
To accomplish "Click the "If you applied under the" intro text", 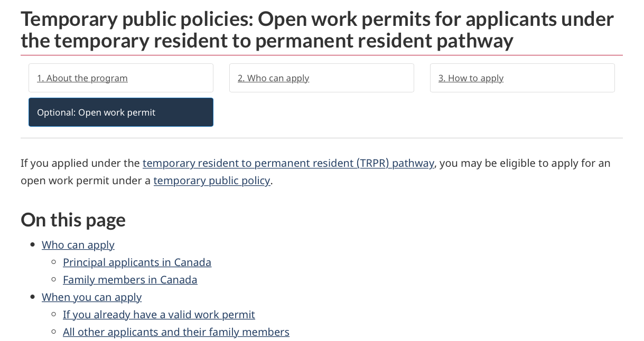I will (x=80, y=163).
